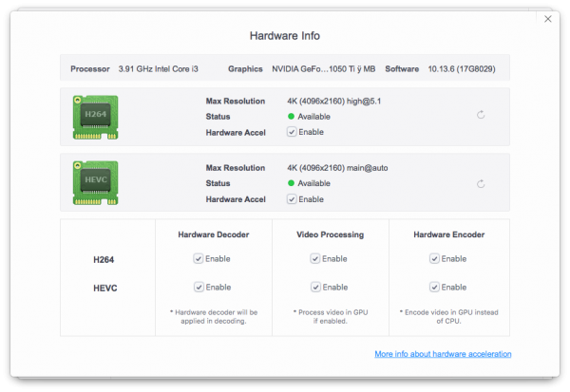This screenshot has width=570, height=392.
Task: Click note Encode video in GPU instead of CPU
Action: pos(449,317)
